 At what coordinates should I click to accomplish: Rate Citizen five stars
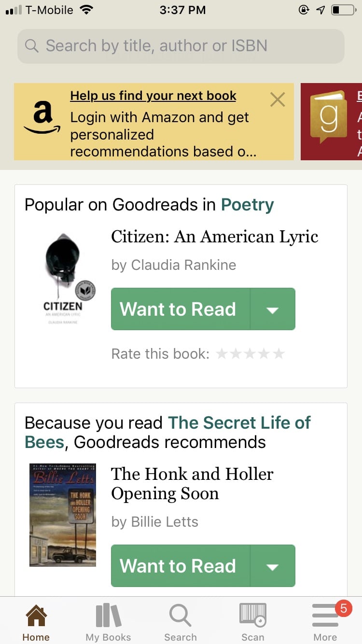tap(278, 354)
